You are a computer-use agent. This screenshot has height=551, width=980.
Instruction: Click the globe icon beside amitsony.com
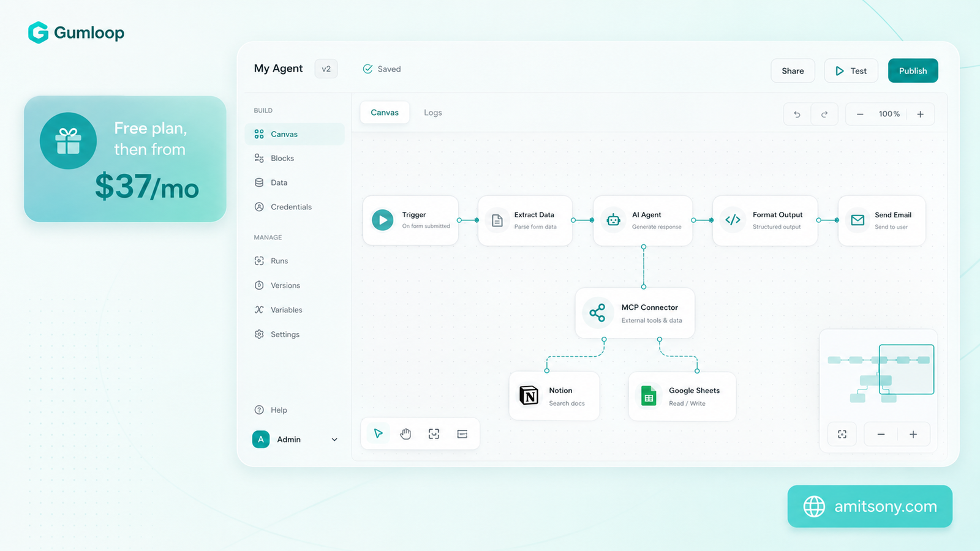pyautogui.click(x=814, y=506)
